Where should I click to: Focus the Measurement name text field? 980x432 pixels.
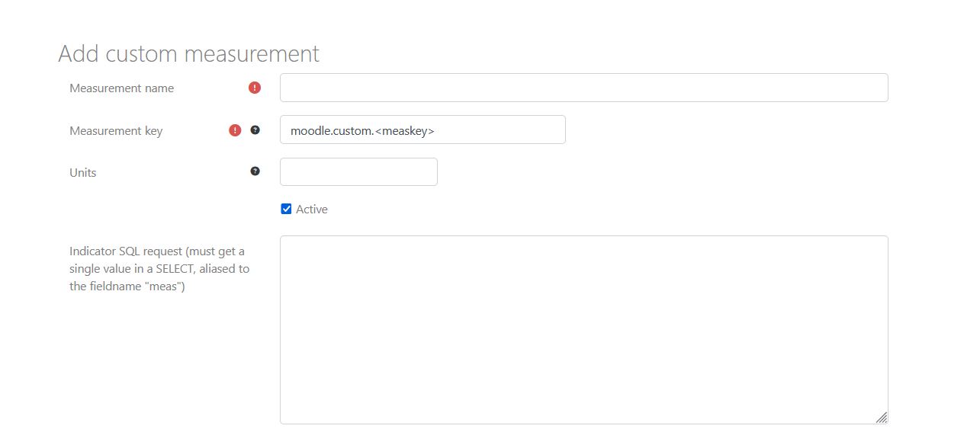583,88
